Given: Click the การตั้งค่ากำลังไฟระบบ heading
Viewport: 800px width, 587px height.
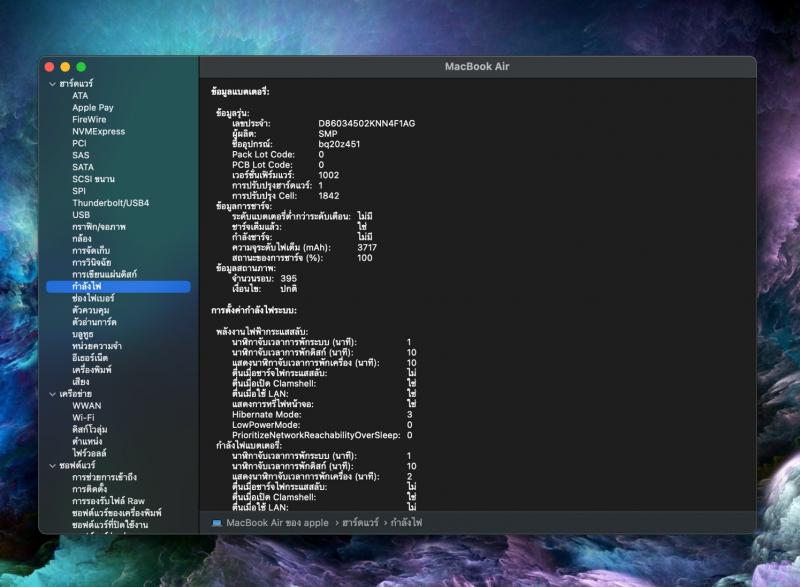Looking at the screenshot, I should click(254, 311).
